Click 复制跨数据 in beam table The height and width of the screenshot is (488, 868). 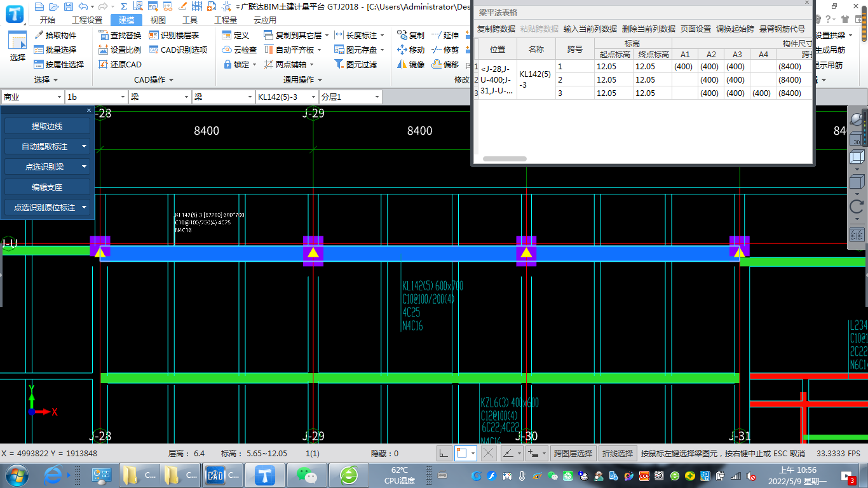[496, 29]
